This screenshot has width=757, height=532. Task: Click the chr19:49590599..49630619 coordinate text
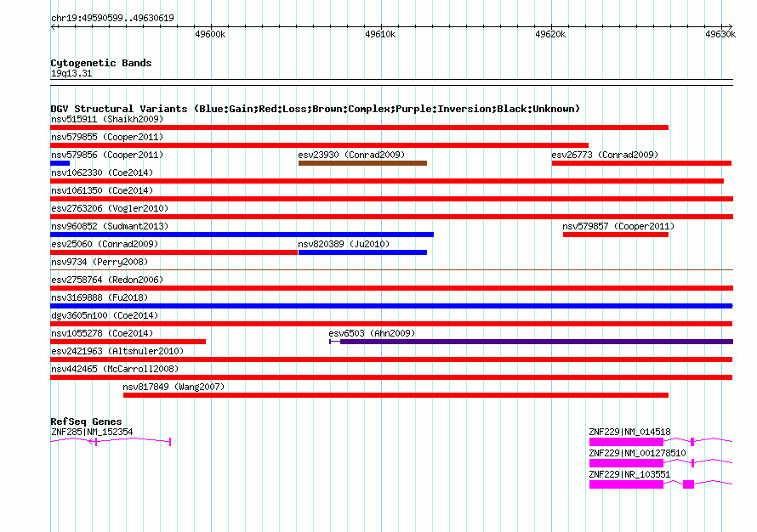[x=112, y=18]
